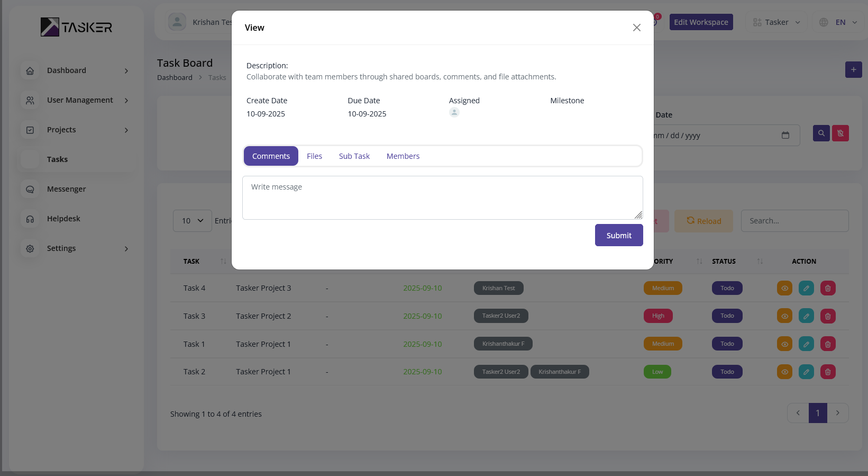Click the Helpdesk headset icon in sidebar
This screenshot has height=476, width=868.
click(30, 219)
